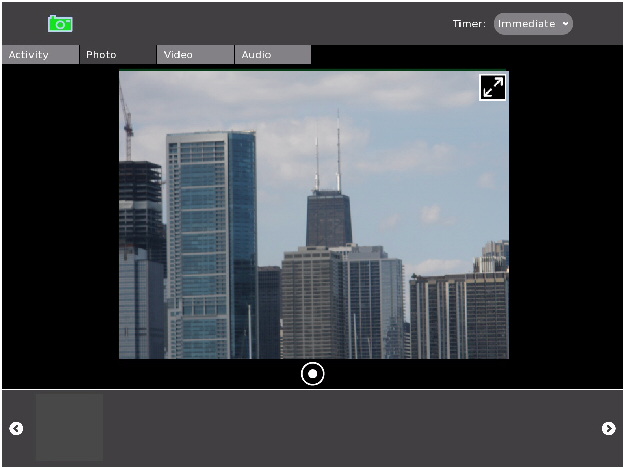Click the empty area of the thumbnail tray
626x469 pixels.
350,428
